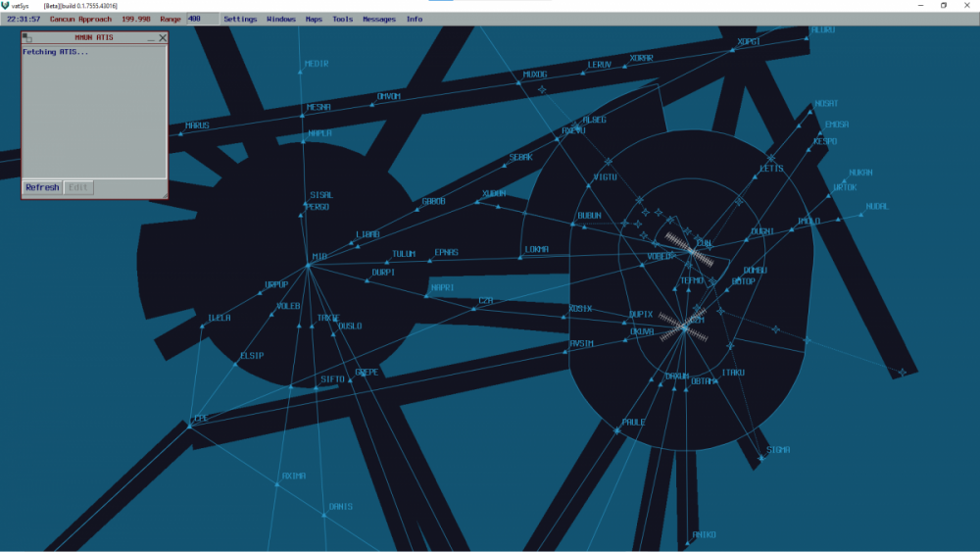Select the SIGMA waypoint triangle
This screenshot has width=980, height=552.
[759, 458]
